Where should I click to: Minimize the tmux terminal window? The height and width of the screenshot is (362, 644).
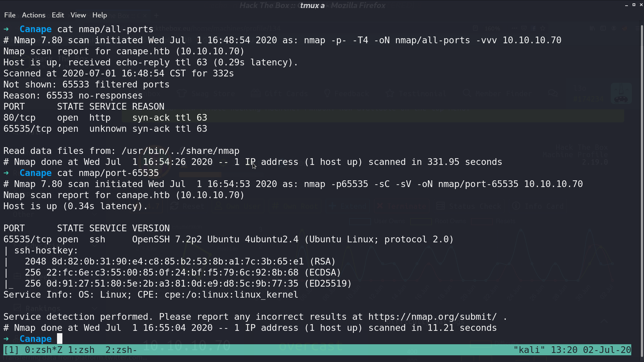point(627,5)
